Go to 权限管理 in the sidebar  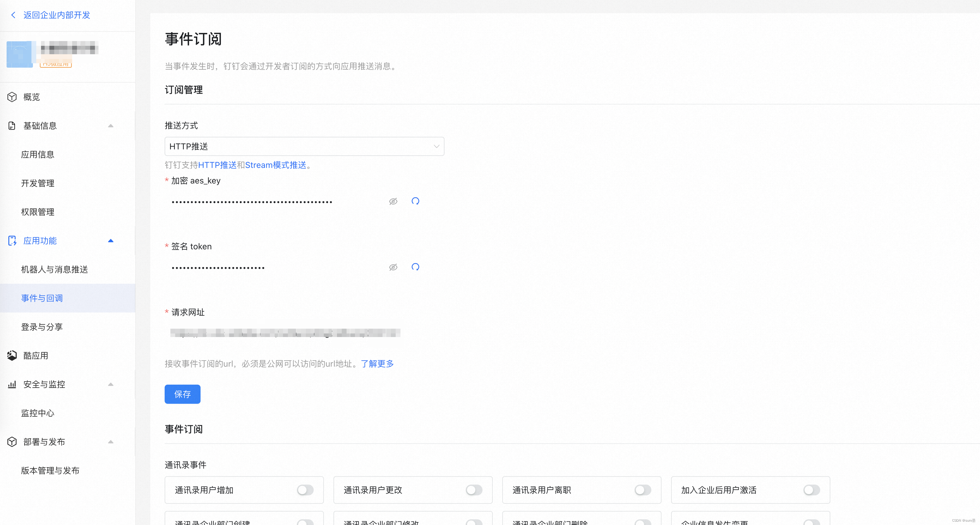(38, 212)
